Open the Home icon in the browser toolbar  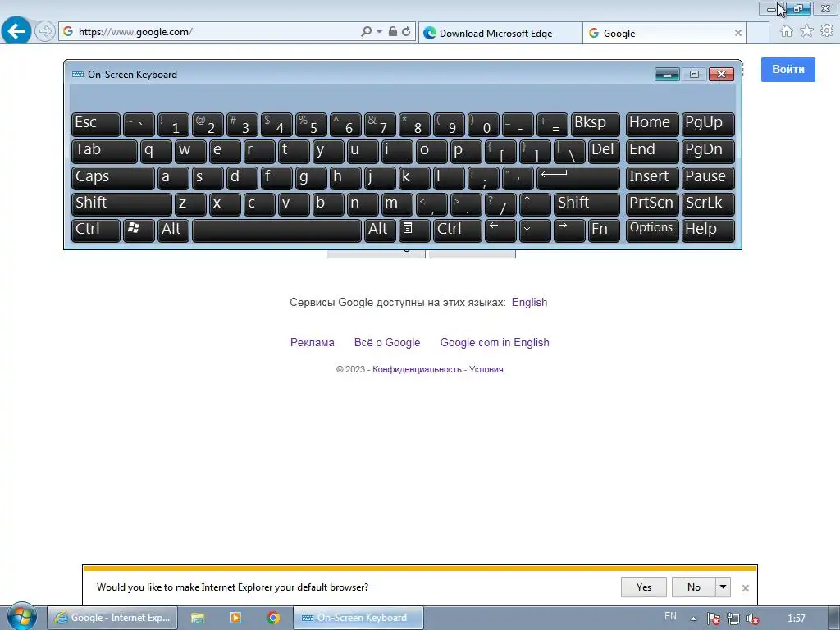pos(787,31)
